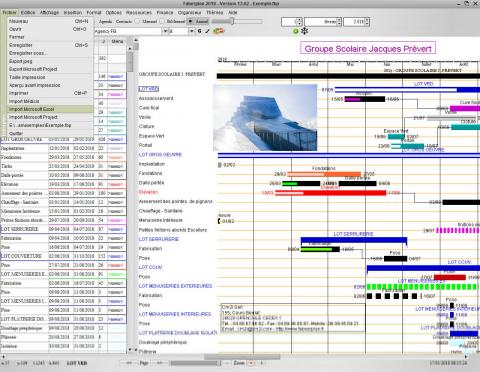
Task: Click the Zoom plus button
Action: (261, 363)
